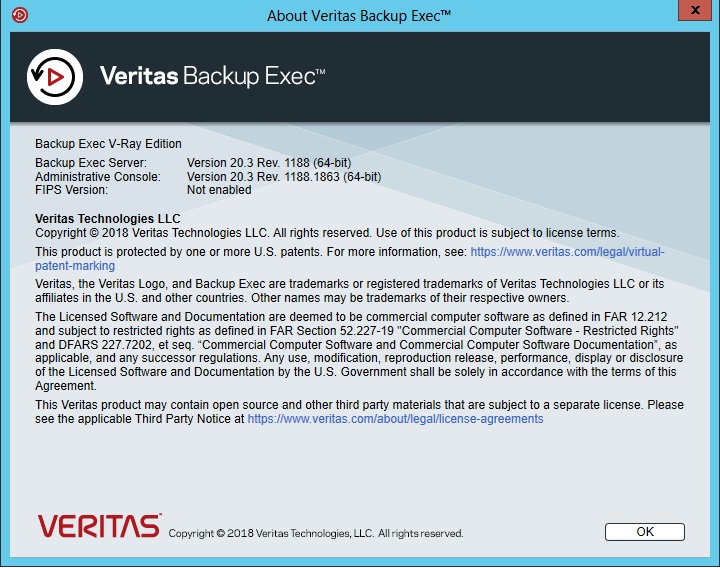Open the license-agreements legal link
Image resolution: width=720 pixels, height=568 pixels.
[x=395, y=419]
